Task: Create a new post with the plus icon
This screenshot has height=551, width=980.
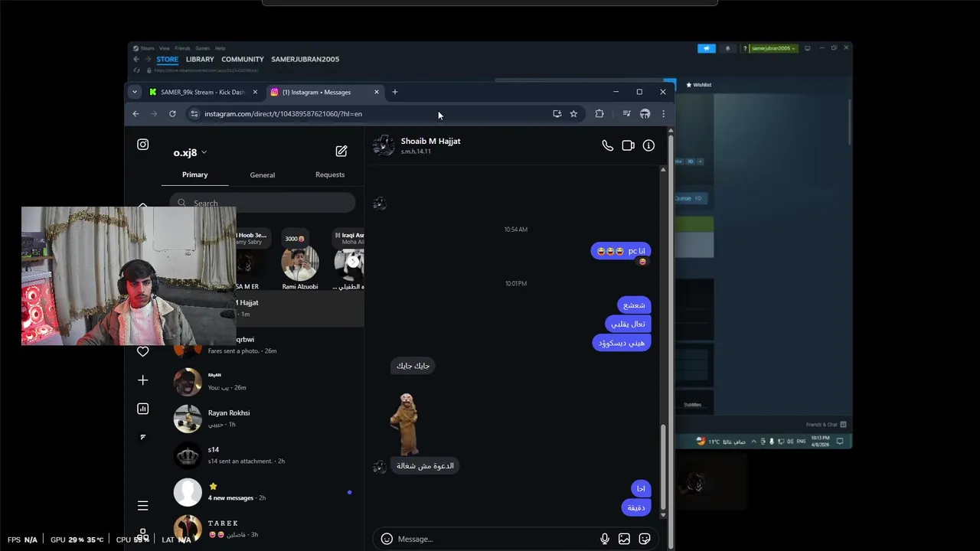Action: pyautogui.click(x=142, y=380)
